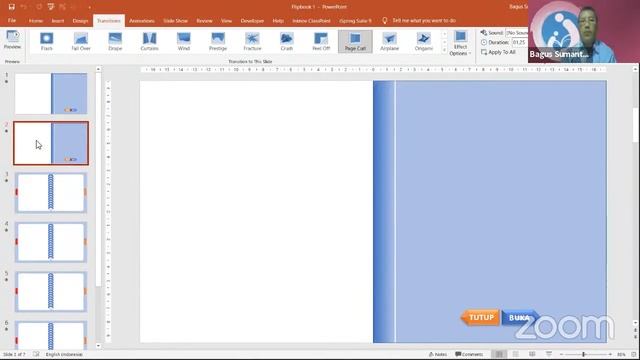Select slide 1 thumbnail
This screenshot has height=360, width=640.
(51, 93)
